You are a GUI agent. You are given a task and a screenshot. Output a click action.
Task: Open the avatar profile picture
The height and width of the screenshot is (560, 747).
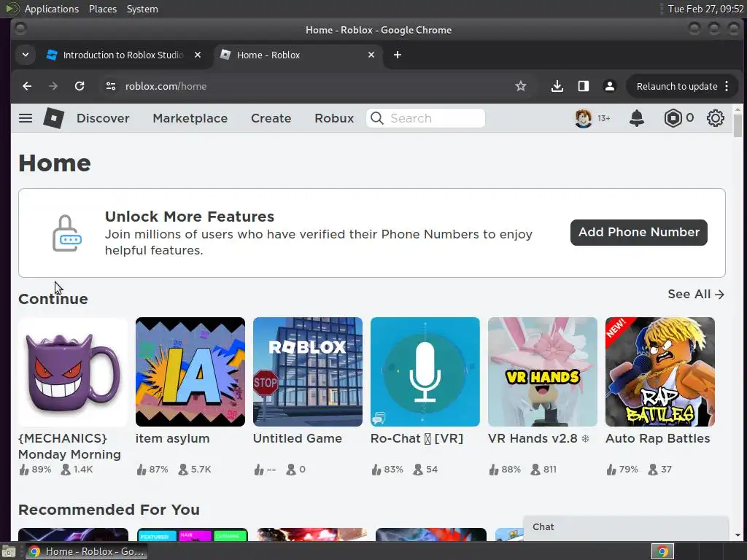click(583, 118)
